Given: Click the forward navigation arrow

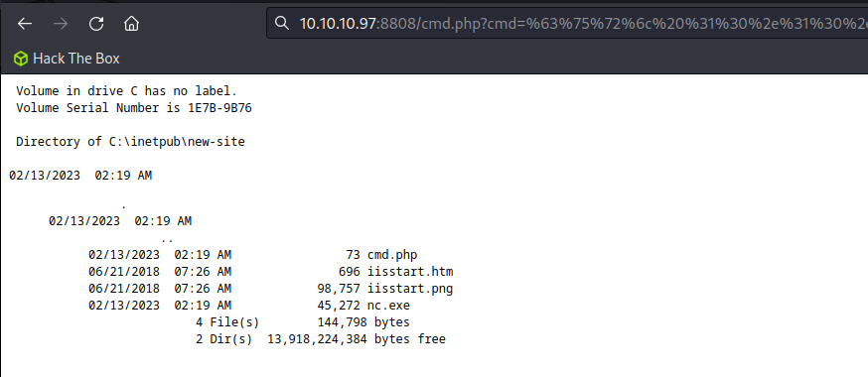Looking at the screenshot, I should click(x=61, y=23).
